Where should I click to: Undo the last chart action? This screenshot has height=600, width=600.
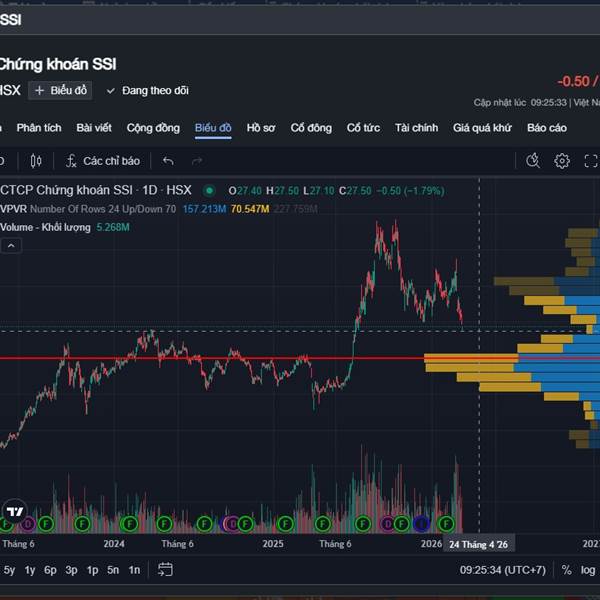(168, 161)
